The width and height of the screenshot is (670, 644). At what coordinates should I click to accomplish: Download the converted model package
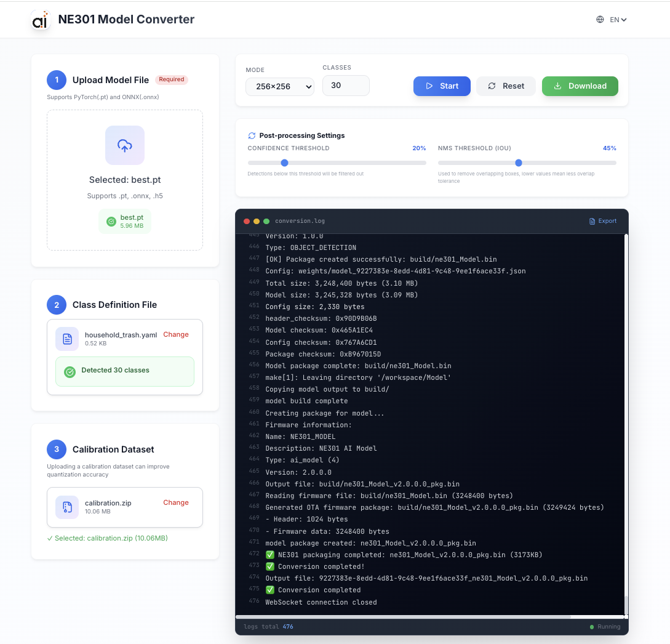[580, 86]
